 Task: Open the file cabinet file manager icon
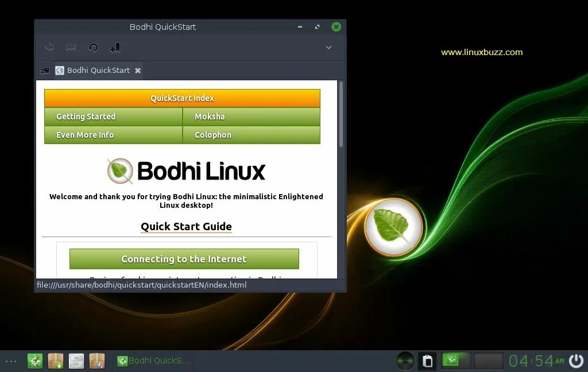(x=76, y=361)
